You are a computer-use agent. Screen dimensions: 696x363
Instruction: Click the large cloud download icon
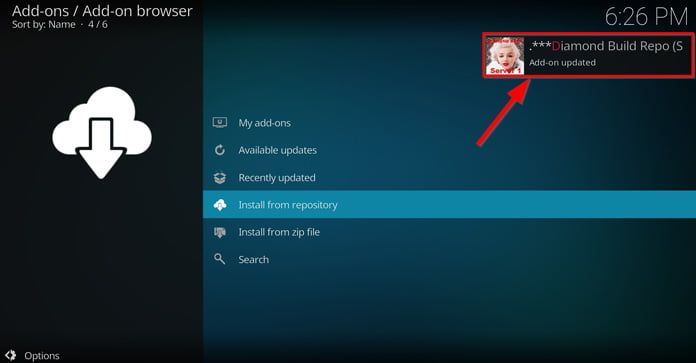pyautogui.click(x=102, y=133)
